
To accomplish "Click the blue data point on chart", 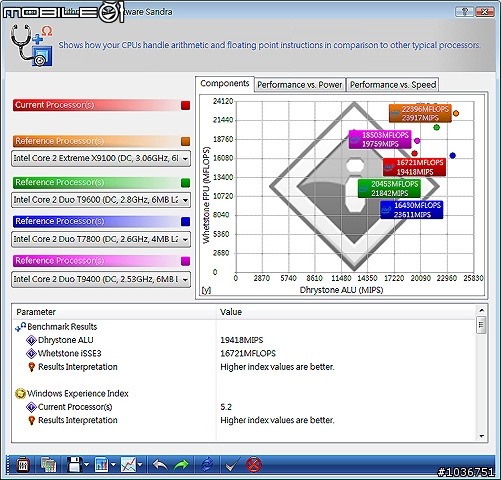I will point(452,155).
